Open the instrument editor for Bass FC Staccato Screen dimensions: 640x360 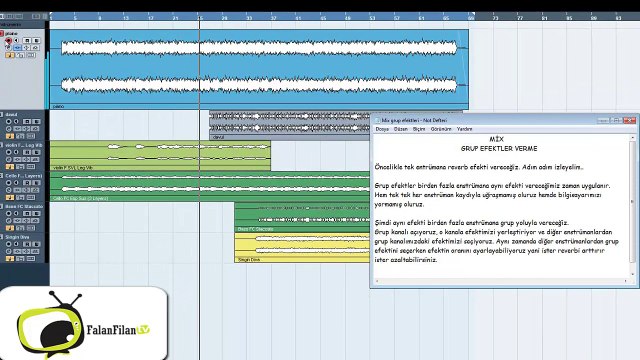(9, 220)
